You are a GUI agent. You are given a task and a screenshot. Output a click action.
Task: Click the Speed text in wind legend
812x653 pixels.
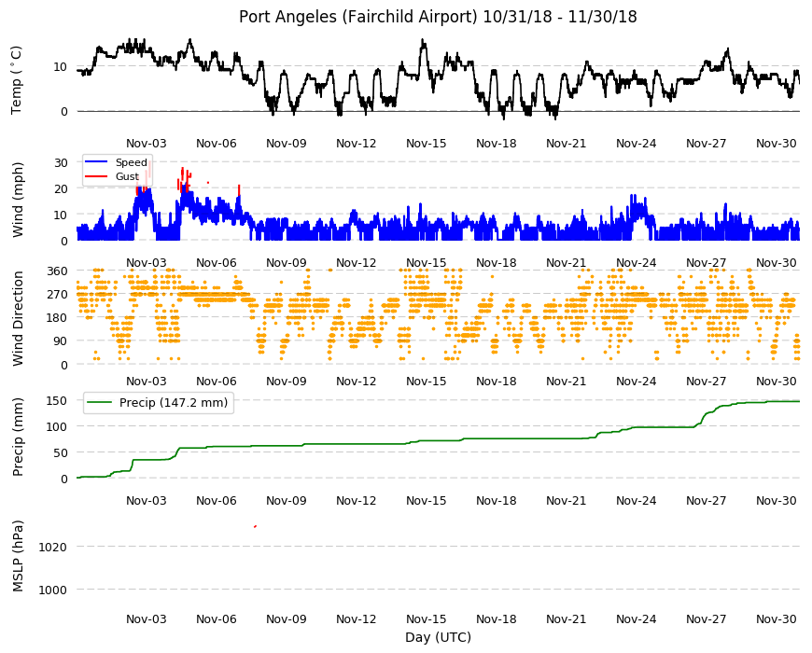pyautogui.click(x=132, y=162)
